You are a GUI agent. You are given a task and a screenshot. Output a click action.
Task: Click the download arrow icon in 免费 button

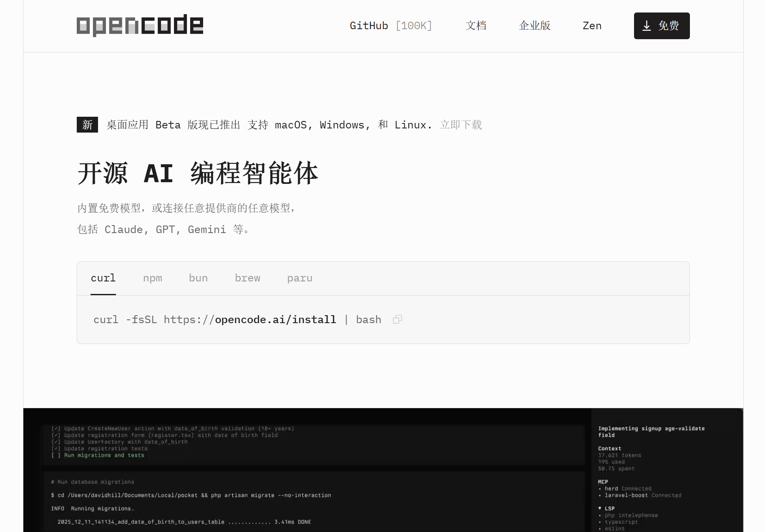647,26
